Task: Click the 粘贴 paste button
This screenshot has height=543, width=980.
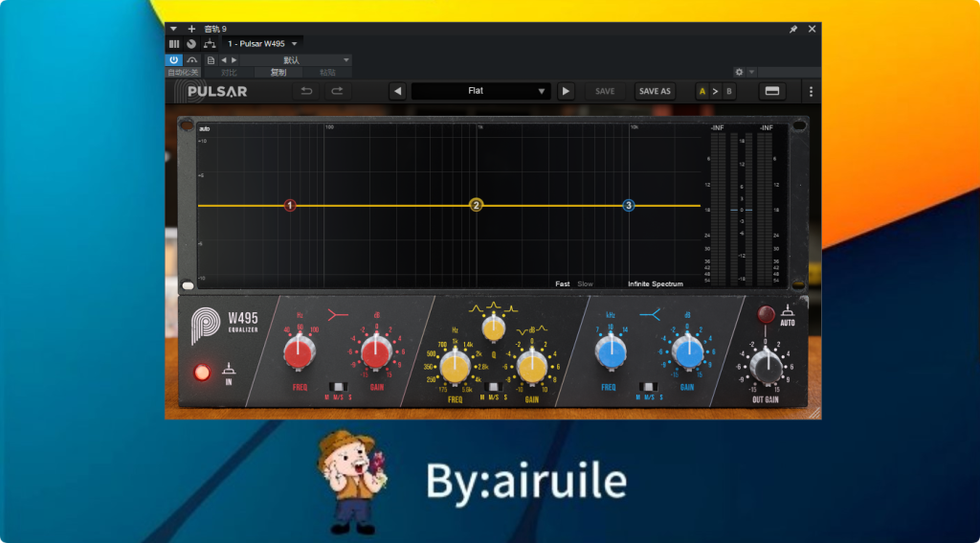Action: 327,73
